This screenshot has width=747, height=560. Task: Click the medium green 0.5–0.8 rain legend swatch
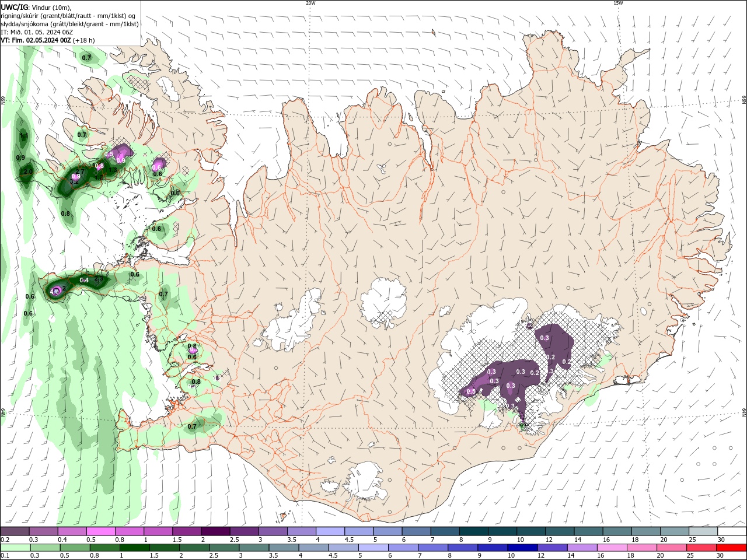tap(76, 548)
